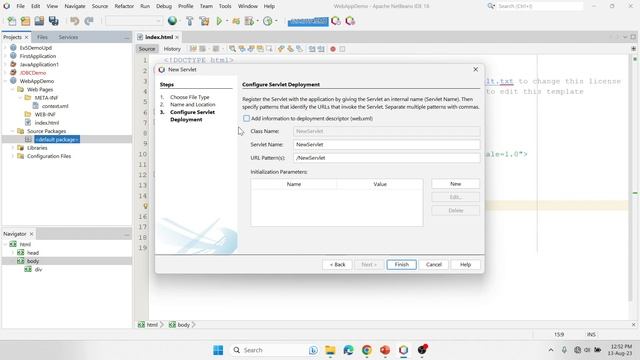Click the garbage collection icon beside memory bar

click(336, 21)
